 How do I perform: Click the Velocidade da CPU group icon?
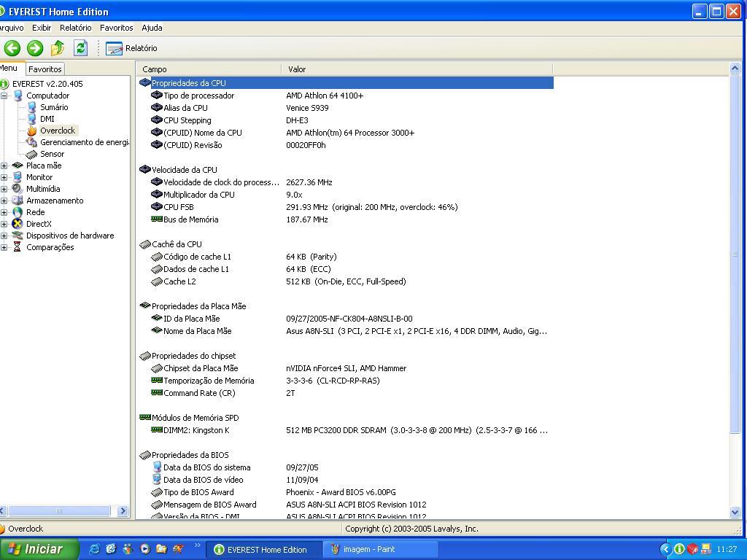(145, 169)
